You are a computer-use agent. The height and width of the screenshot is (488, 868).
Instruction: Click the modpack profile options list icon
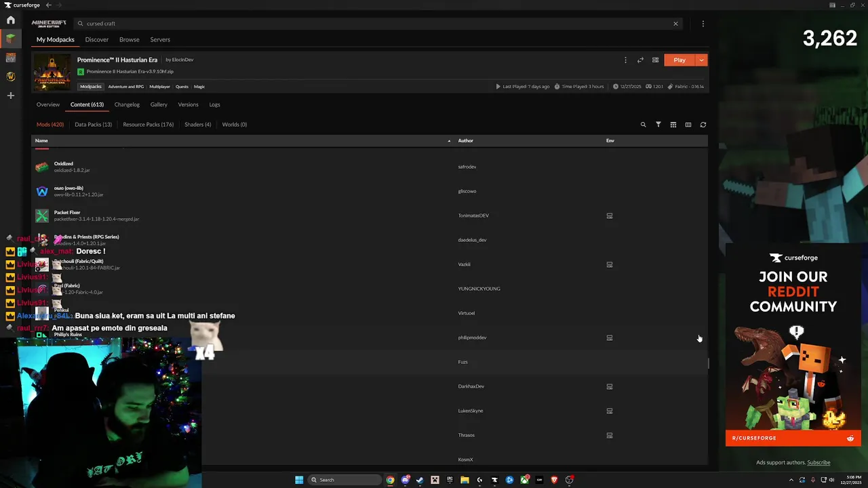tap(655, 60)
